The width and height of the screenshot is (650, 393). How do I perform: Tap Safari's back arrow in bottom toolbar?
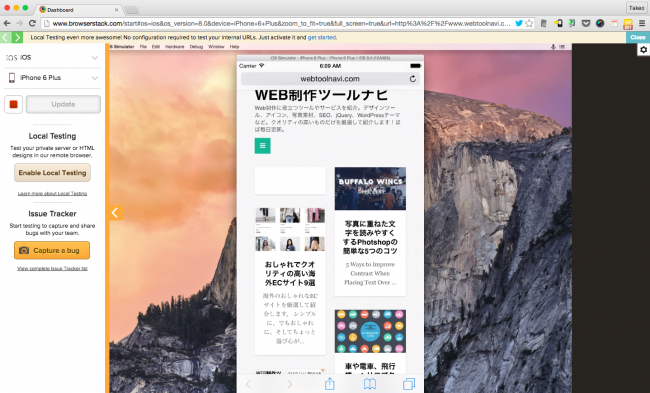point(248,384)
